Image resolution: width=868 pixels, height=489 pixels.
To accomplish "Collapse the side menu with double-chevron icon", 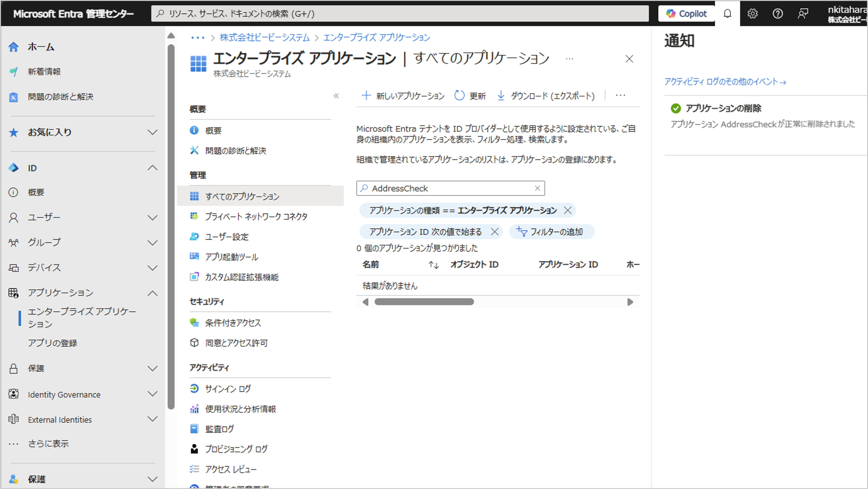I will [336, 96].
